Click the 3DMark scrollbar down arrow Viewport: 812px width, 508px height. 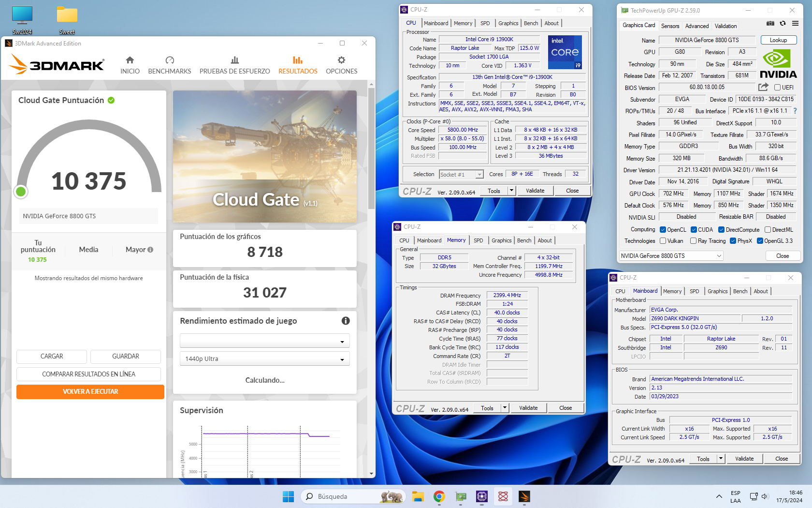click(371, 474)
